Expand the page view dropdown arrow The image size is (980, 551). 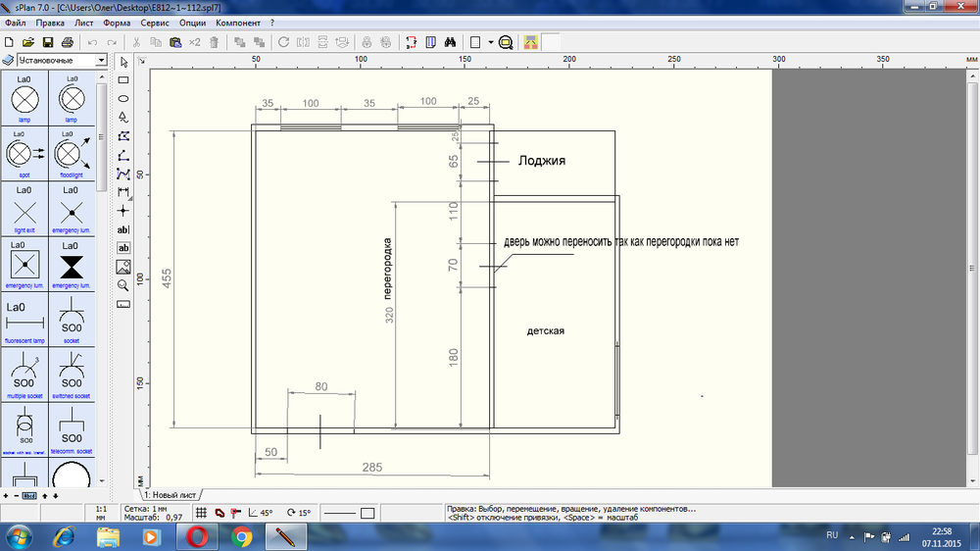point(489,42)
